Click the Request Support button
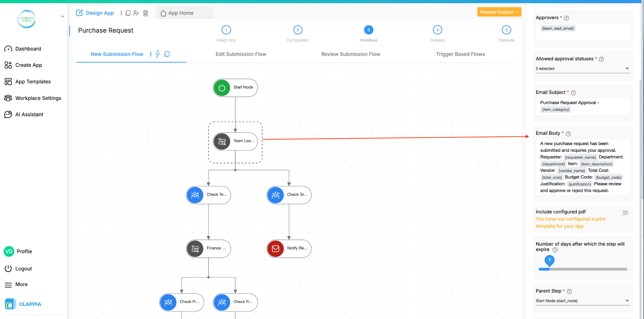Viewport: 644px width, 319px height. pyautogui.click(x=499, y=12)
